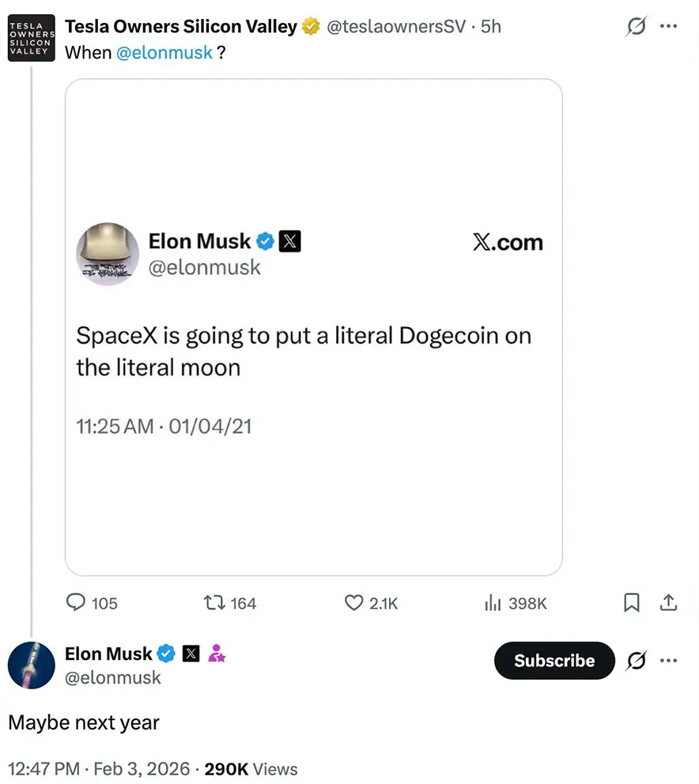Click the gold verified badge next to Tesla Owners
699x784 pixels.
pyautogui.click(x=309, y=25)
